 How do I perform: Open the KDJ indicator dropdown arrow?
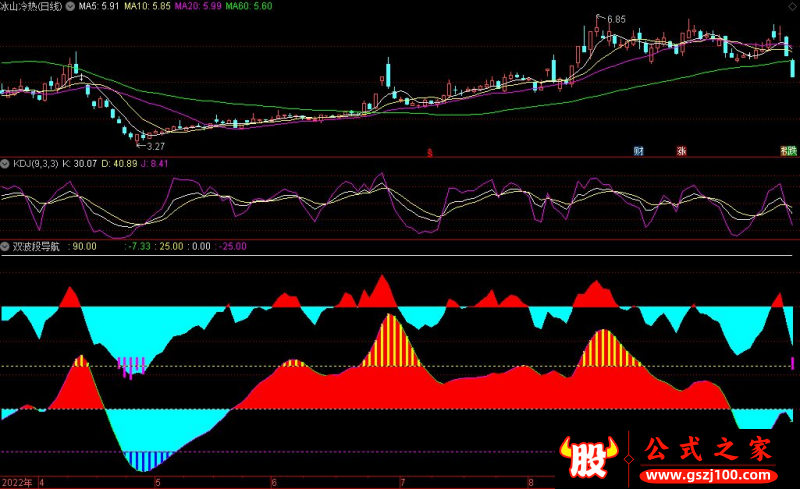5,162
